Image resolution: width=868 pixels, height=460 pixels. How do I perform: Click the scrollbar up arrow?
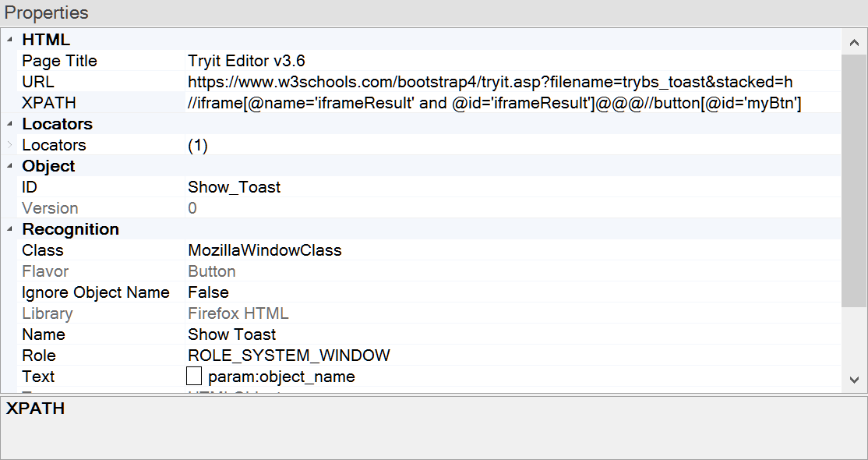(854, 41)
